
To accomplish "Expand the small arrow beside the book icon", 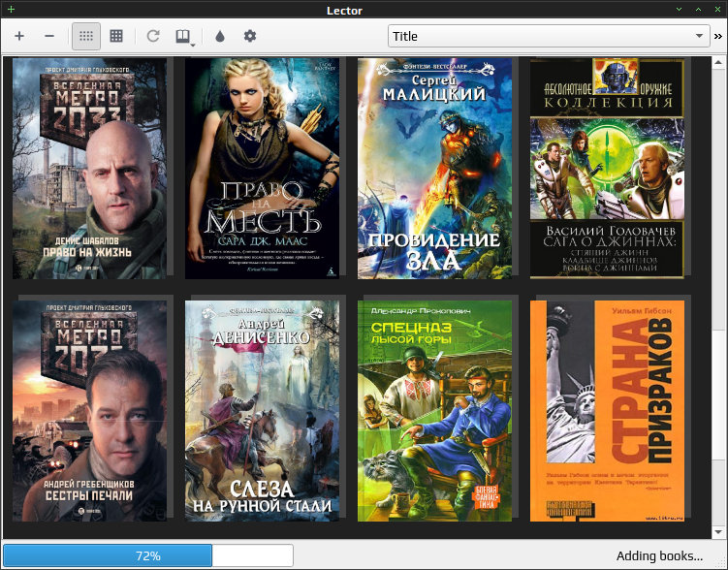I will 193,45.
